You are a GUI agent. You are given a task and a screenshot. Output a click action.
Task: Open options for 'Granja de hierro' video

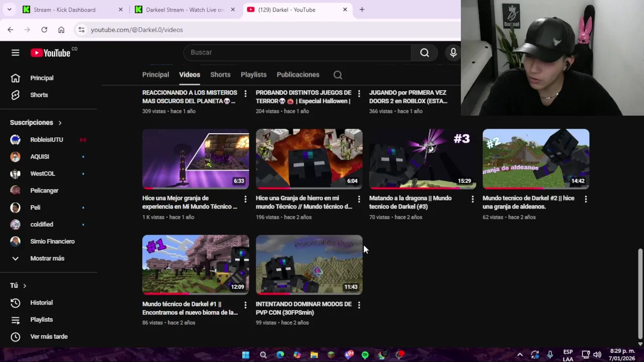tap(359, 199)
